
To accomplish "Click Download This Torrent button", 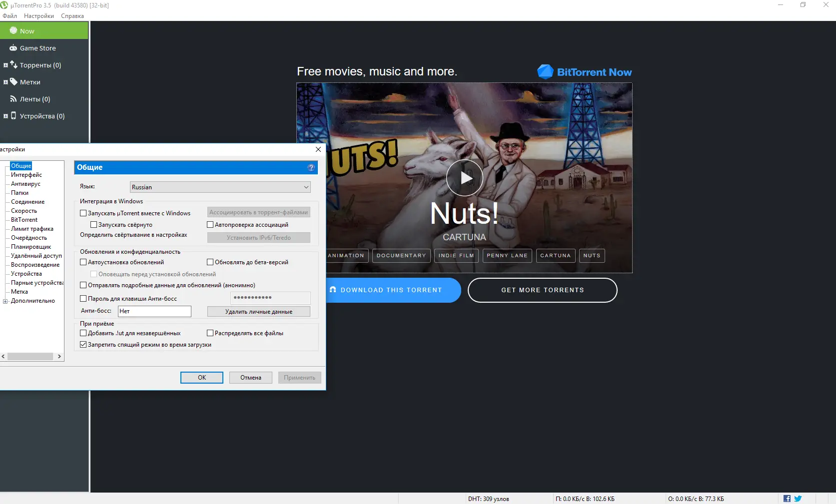I will tap(393, 290).
